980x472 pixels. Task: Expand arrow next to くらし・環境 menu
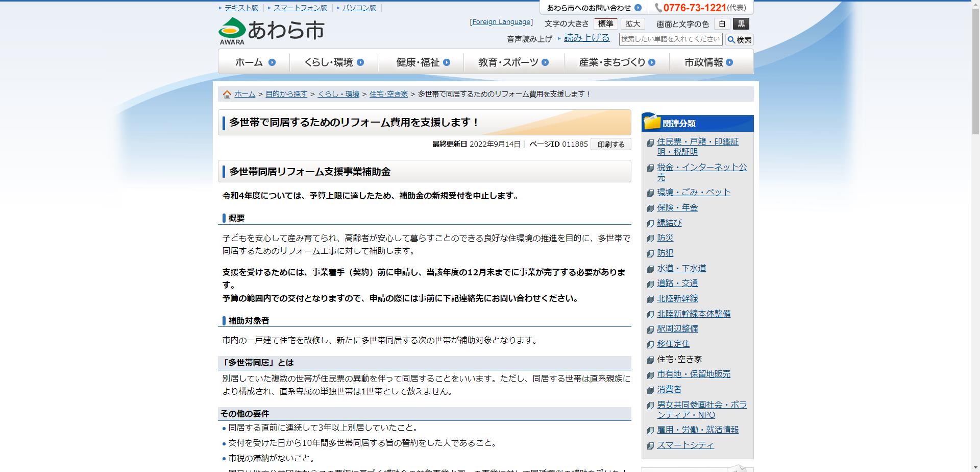(360, 62)
